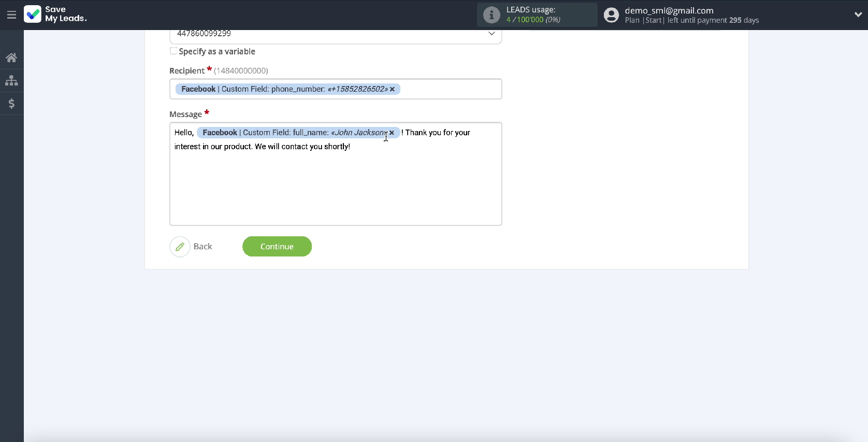Screen dimensions: 868x442
Task: Click the pencil icon beside Back
Action: pos(180,247)
